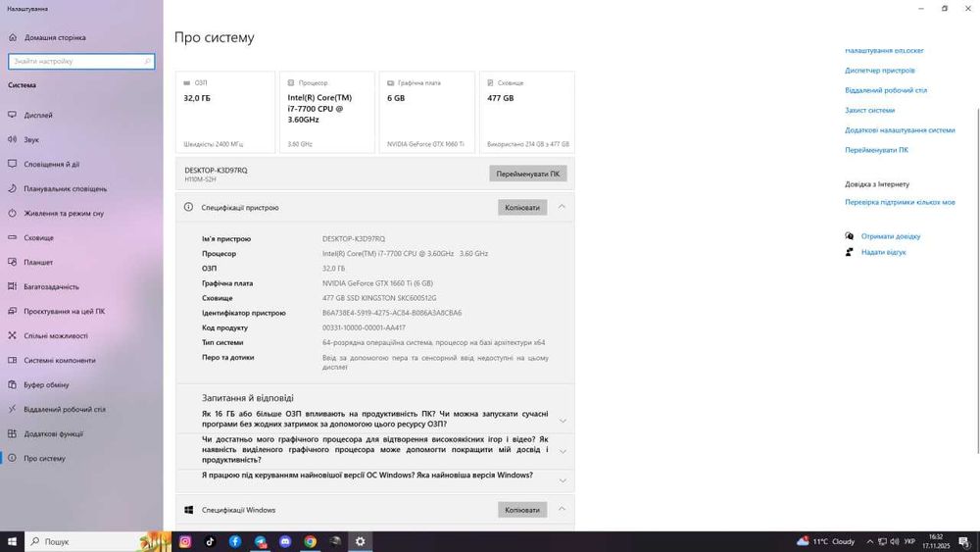Click the Надати відгук link

(x=883, y=252)
